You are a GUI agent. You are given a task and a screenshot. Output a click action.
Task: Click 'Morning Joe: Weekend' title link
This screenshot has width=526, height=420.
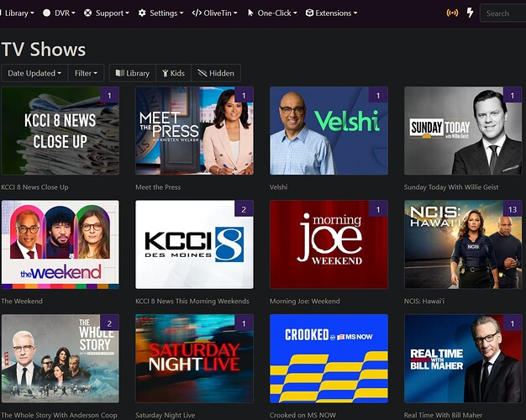305,301
